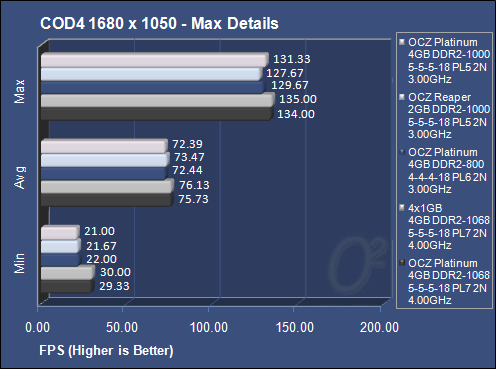This screenshot has height=369, width=496.
Task: Click the OCZ Platinum DDR2-1000 legend swatch
Action: [402, 42]
